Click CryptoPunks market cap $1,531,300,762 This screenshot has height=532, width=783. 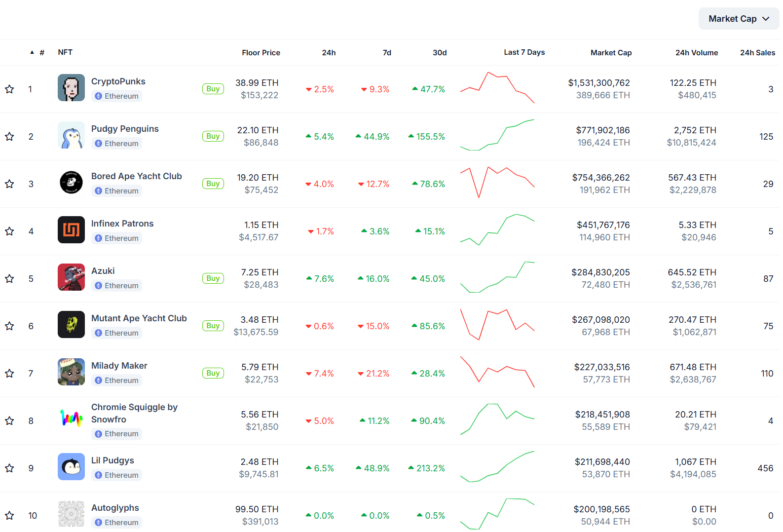tap(599, 83)
